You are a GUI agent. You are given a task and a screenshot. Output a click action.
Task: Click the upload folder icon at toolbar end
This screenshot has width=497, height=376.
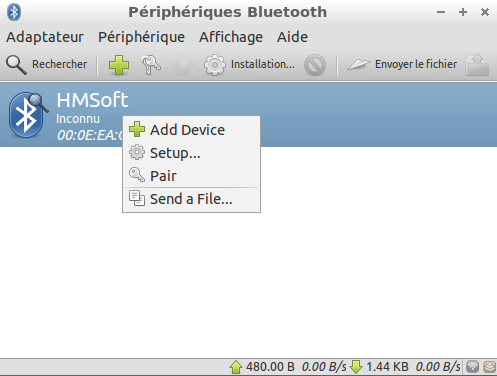tap(477, 65)
